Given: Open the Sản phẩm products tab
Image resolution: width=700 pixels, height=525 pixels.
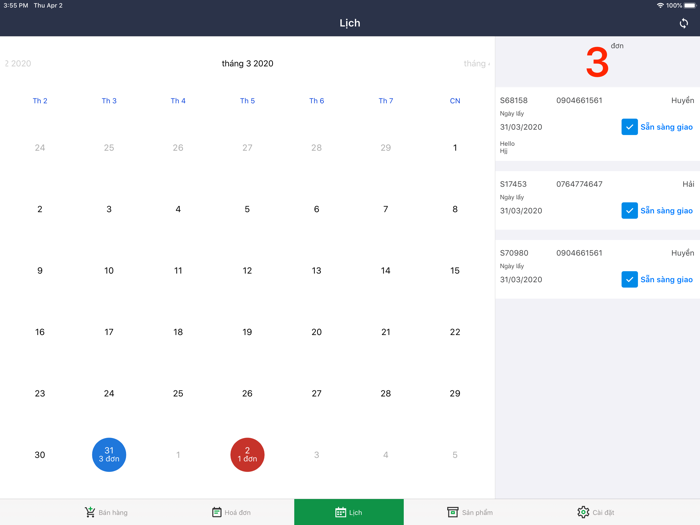Looking at the screenshot, I should tap(470, 512).
